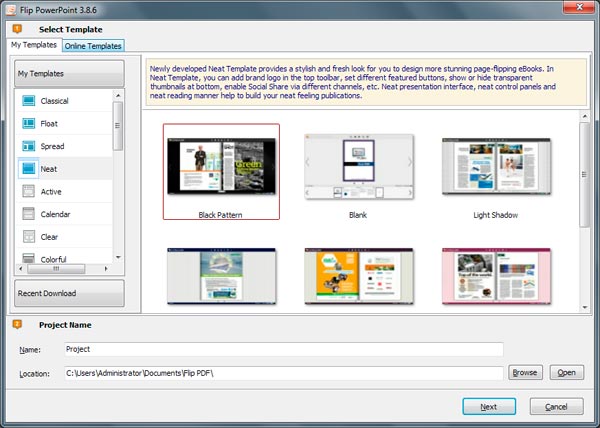Image resolution: width=600 pixels, height=428 pixels.
Task: Click the Open location button
Action: [567, 373]
